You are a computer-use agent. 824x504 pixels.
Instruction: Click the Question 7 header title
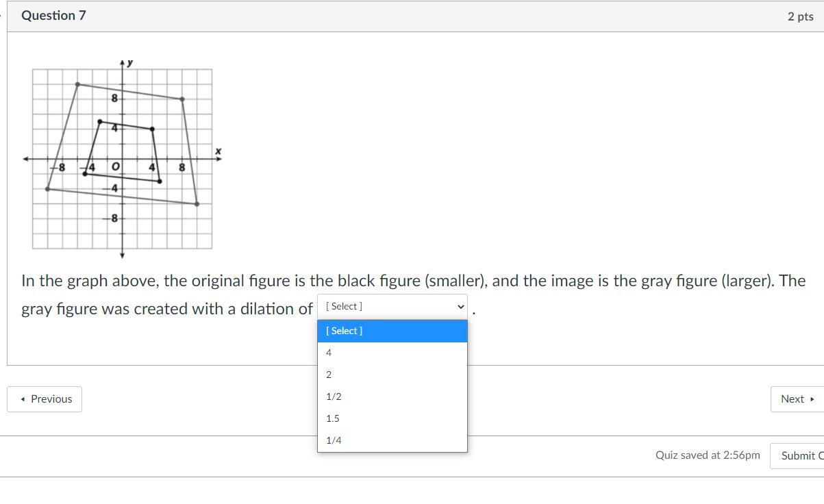click(53, 16)
